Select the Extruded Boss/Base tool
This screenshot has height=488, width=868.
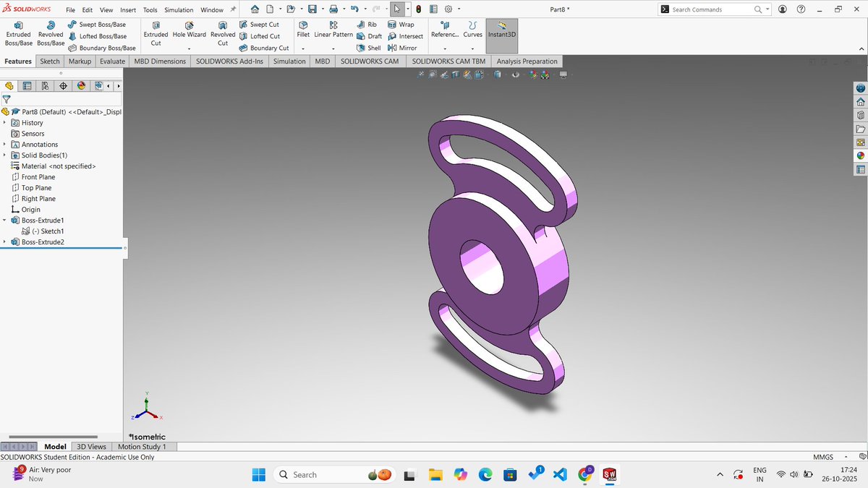[18, 34]
